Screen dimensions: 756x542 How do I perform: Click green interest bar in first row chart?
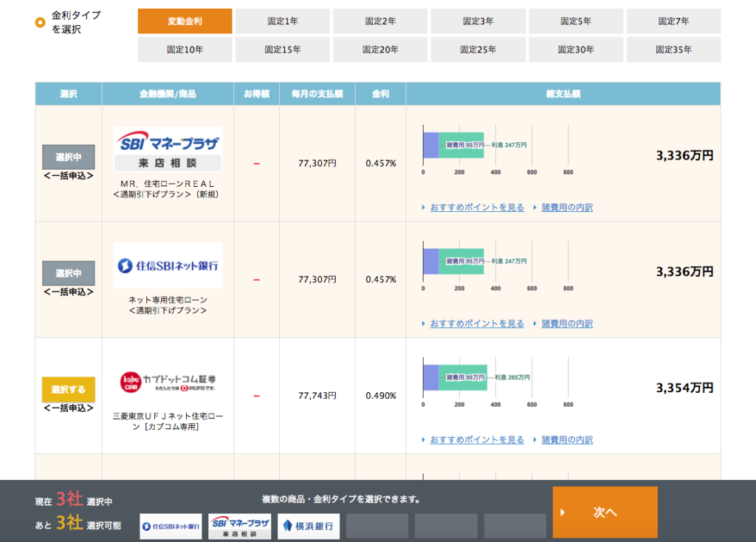coord(461,145)
